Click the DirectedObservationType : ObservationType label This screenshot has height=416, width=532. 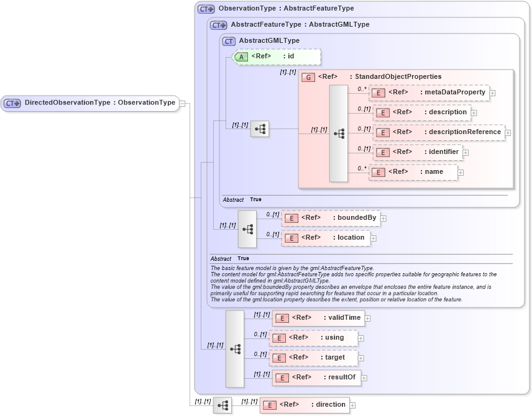(100, 102)
